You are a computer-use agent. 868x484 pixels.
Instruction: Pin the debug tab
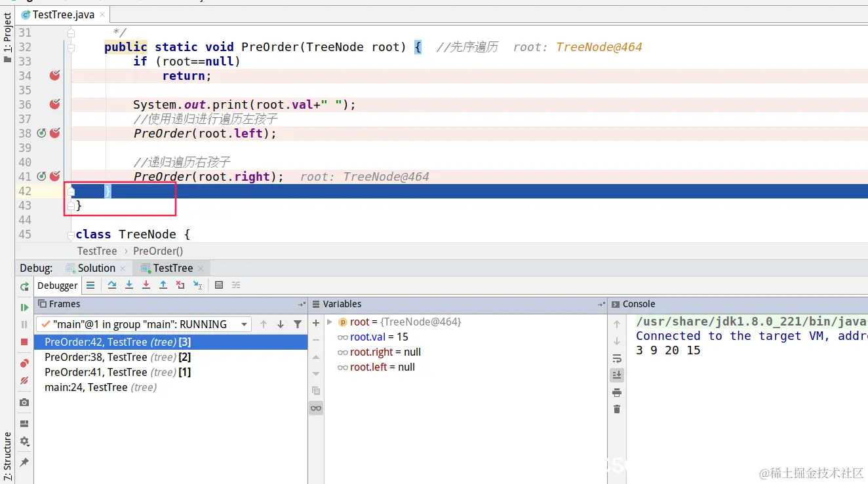pos(24,462)
